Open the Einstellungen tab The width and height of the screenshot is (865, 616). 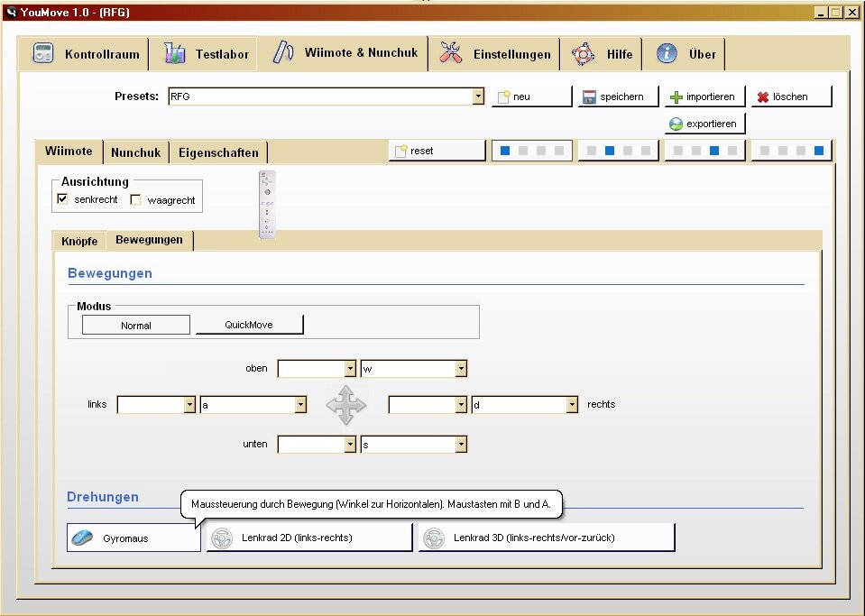tap(495, 54)
